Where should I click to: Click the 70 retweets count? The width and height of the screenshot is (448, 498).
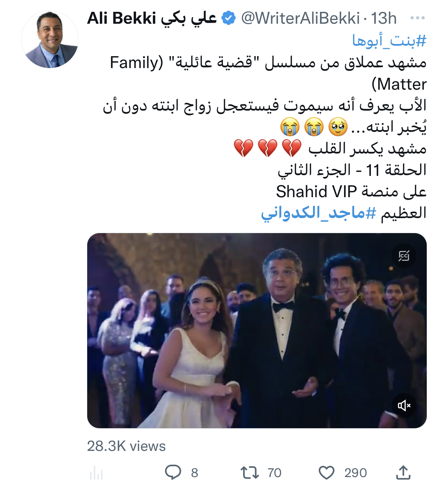(x=274, y=473)
